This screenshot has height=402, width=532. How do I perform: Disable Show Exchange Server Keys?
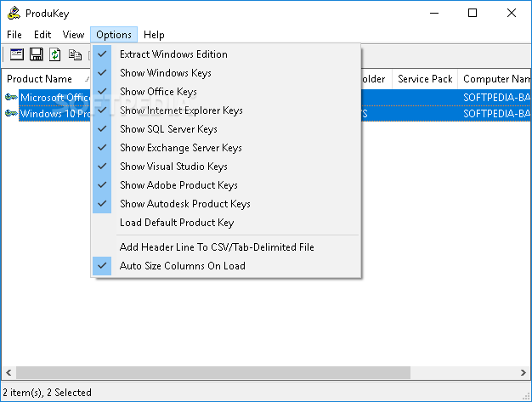click(226, 148)
